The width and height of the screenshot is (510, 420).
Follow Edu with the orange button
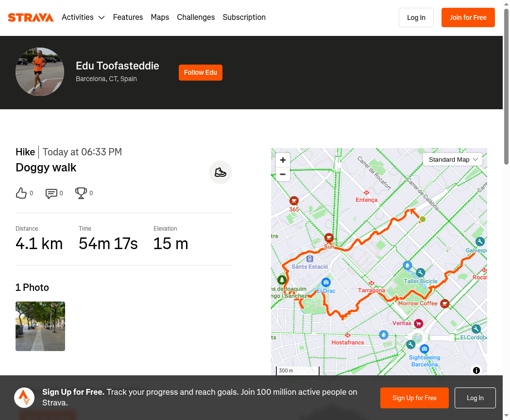(200, 72)
